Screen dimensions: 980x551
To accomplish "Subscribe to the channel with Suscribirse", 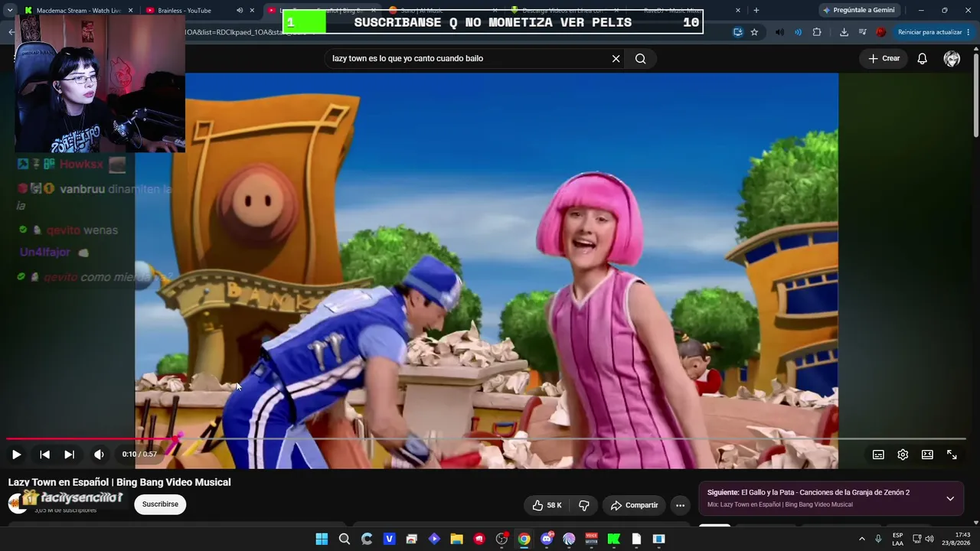I will pos(160,504).
